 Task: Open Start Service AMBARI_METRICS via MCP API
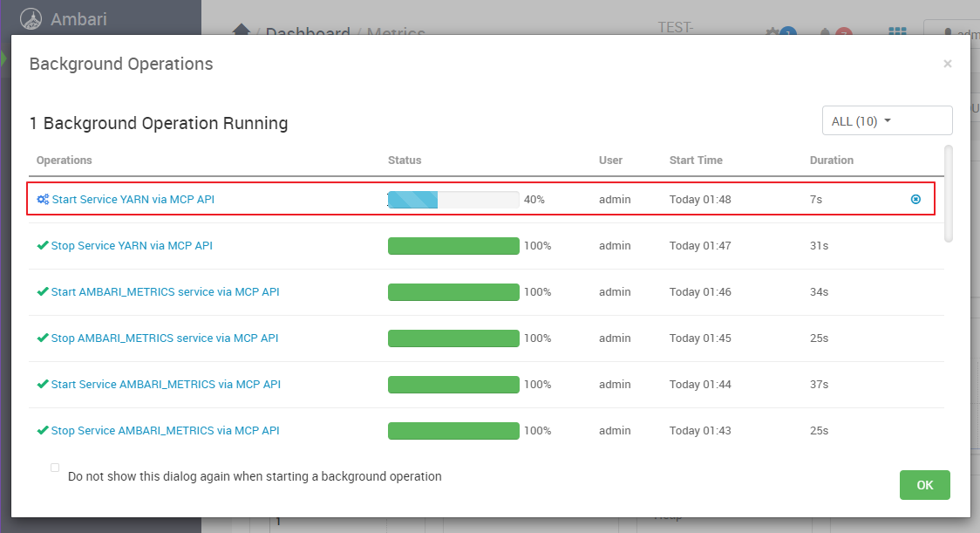pos(166,385)
